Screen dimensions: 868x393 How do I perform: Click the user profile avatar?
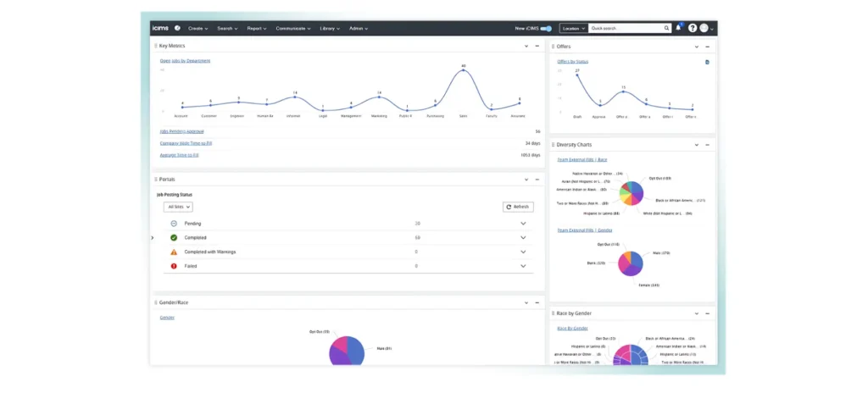(704, 28)
